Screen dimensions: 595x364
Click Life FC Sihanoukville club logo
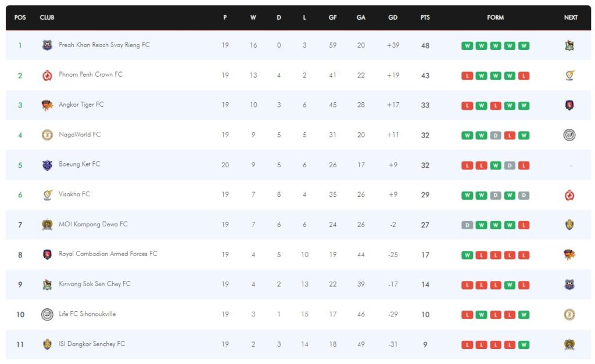point(47,314)
